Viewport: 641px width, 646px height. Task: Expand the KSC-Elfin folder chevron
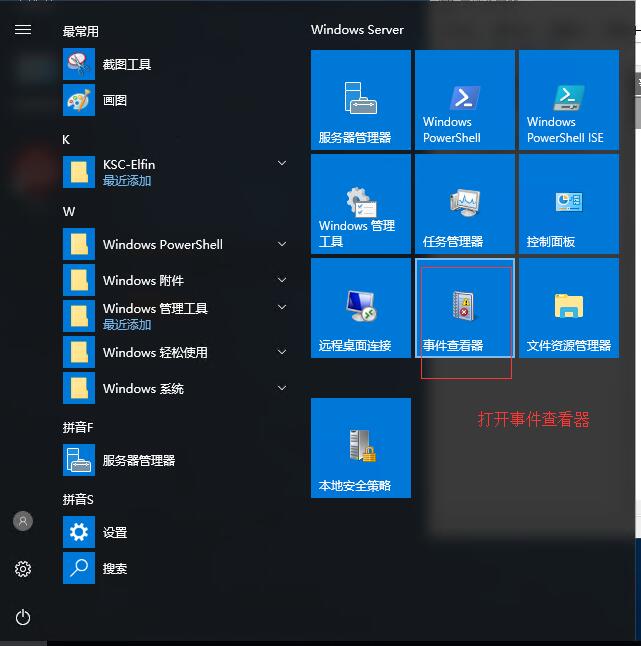tap(282, 163)
